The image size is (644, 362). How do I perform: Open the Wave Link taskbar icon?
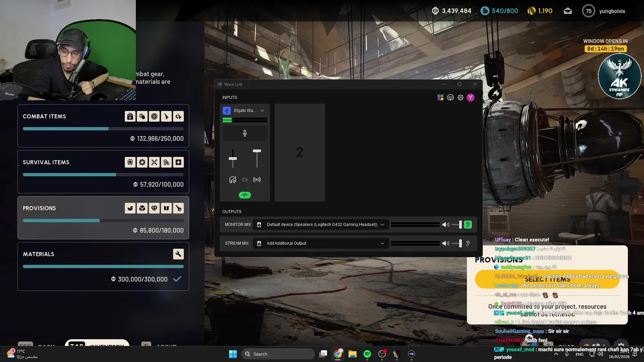click(x=411, y=354)
